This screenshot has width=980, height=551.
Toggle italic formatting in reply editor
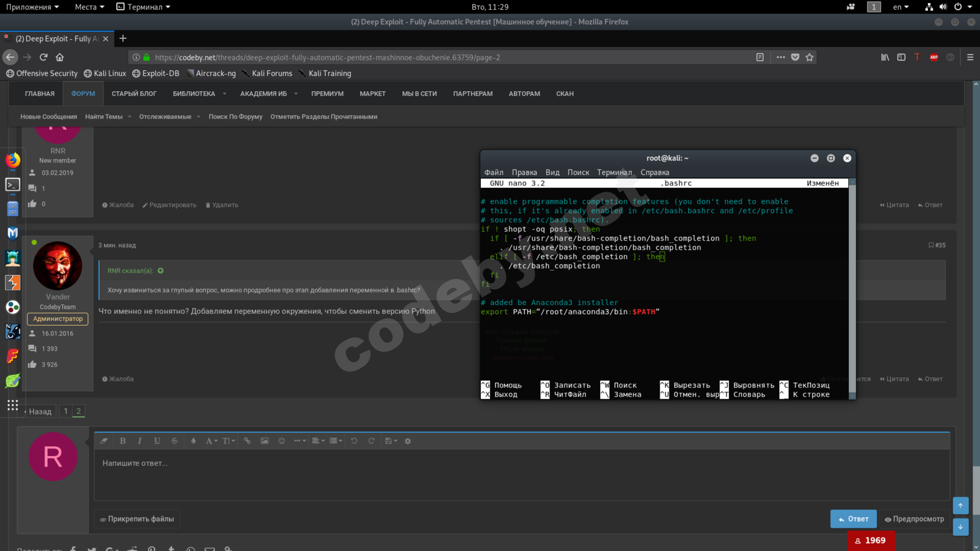coord(140,441)
